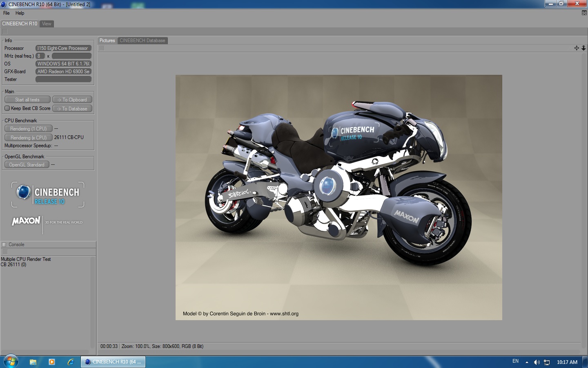The image size is (588, 368).
Task: Copy results with To Clipboard button
Action: 72,100
